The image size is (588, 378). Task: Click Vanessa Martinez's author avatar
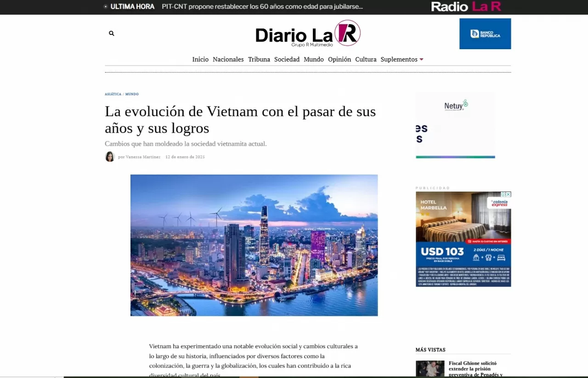click(x=110, y=157)
